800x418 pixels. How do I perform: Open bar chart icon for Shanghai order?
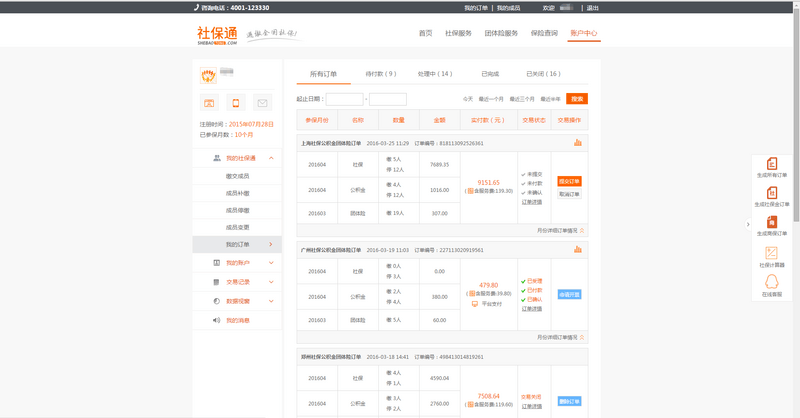point(578,143)
